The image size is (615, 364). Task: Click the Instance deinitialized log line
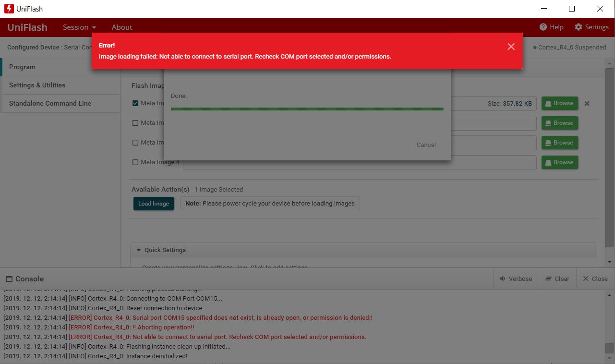(x=95, y=356)
